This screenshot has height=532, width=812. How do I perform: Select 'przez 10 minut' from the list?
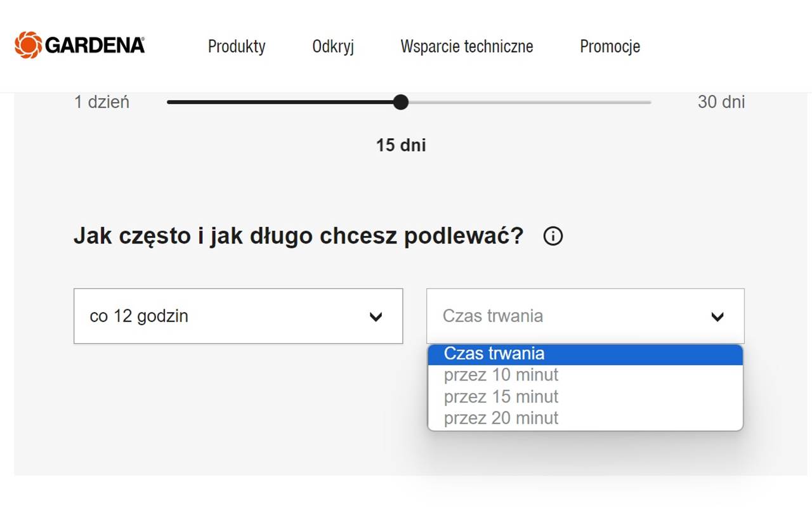point(501,375)
